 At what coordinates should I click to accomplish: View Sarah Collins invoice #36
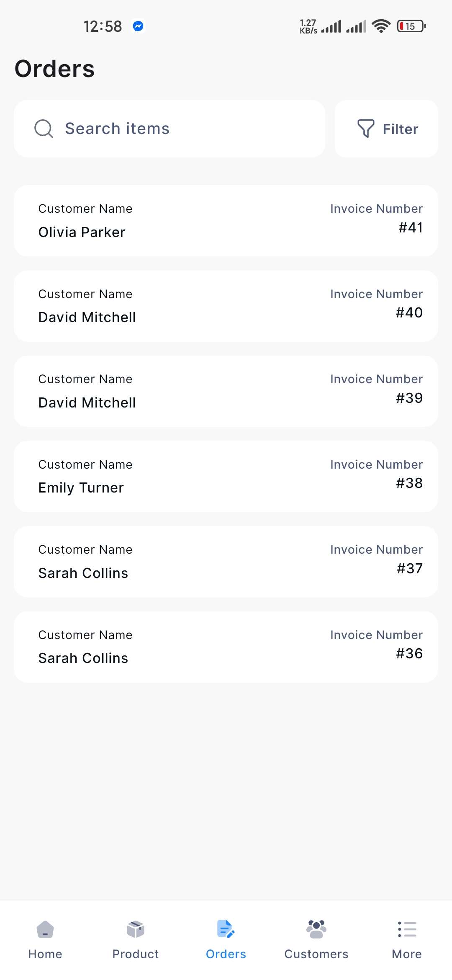226,647
